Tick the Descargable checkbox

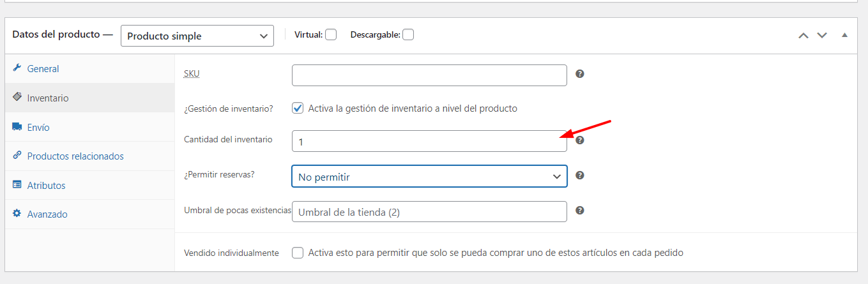tap(408, 35)
